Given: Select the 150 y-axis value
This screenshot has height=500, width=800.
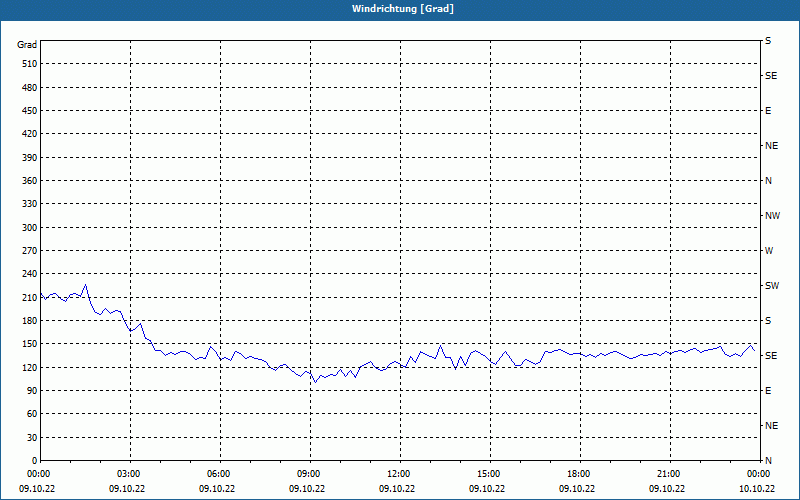Looking at the screenshot, I should [30, 344].
